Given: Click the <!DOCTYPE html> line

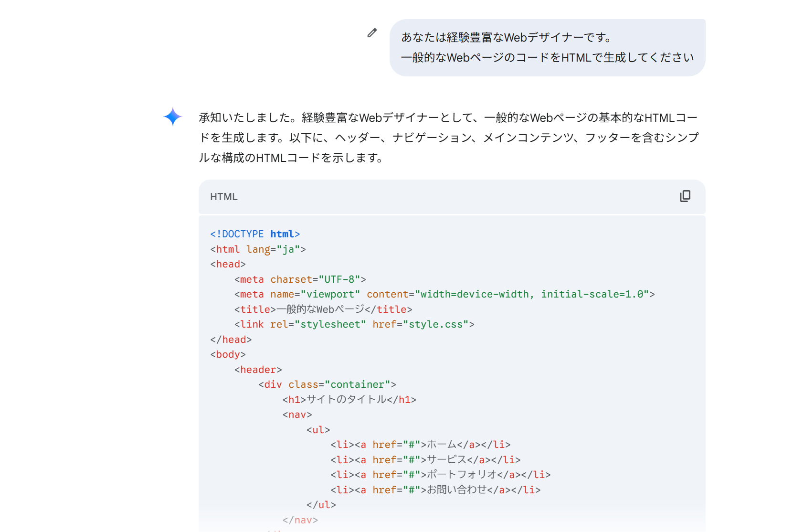Looking at the screenshot, I should tap(255, 234).
